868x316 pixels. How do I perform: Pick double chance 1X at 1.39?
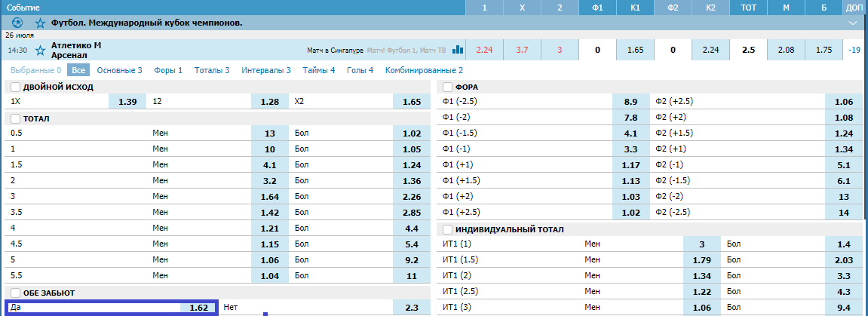click(x=127, y=102)
